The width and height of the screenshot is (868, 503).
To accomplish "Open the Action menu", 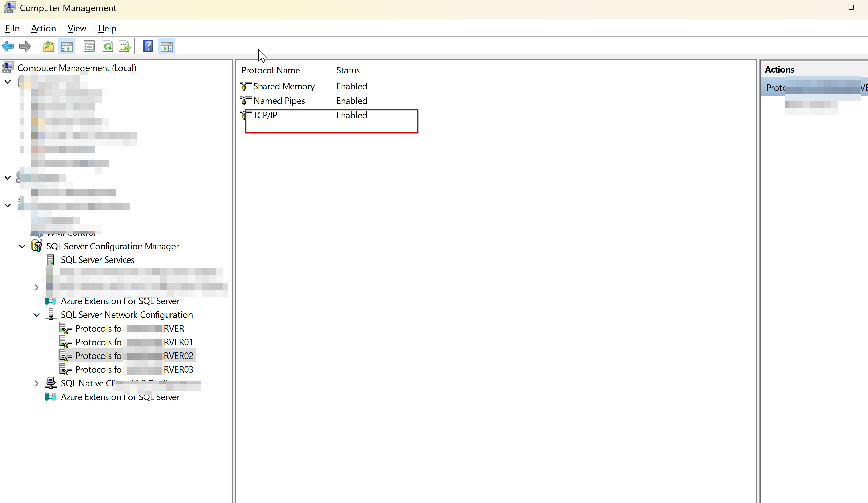I will (x=43, y=28).
